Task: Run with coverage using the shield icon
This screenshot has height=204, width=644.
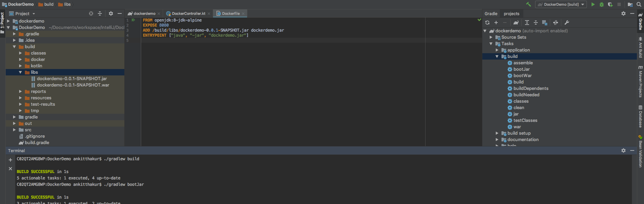Action: (x=610, y=4)
